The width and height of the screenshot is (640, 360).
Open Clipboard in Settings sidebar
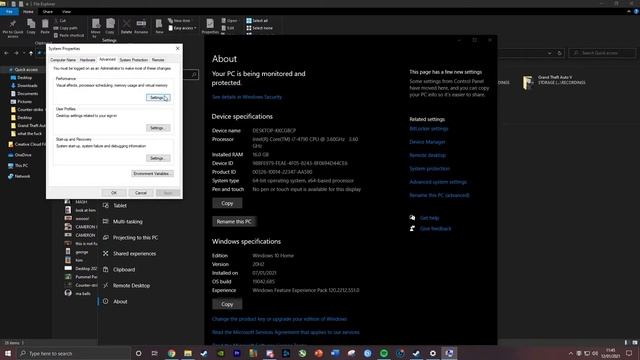tap(119, 270)
